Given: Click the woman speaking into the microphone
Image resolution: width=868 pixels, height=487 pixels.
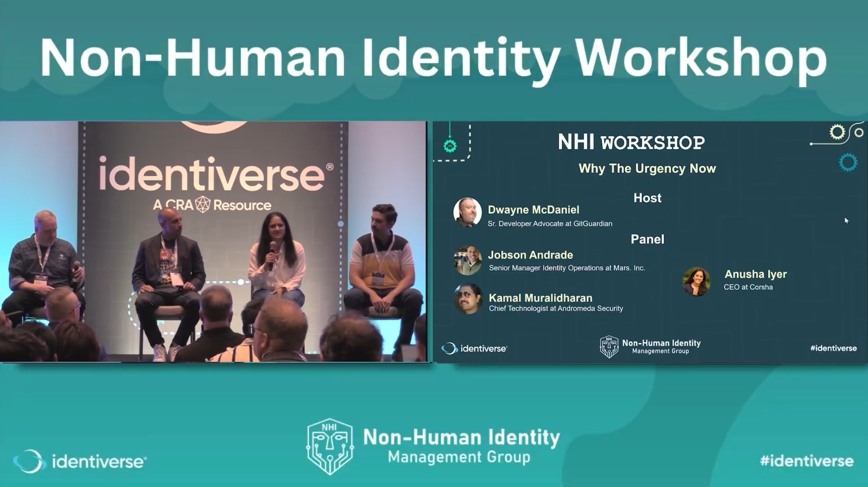Looking at the screenshot, I should [x=276, y=257].
